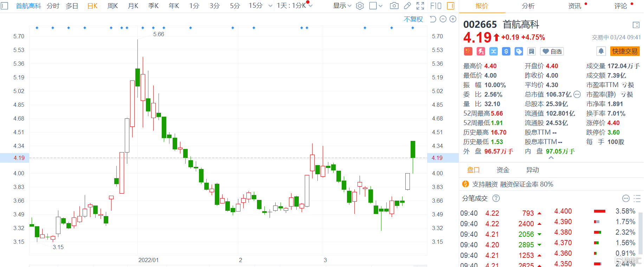Select the 15分 minute chart
Image resolution: width=644 pixels, height=267 pixels.
coord(256,6)
